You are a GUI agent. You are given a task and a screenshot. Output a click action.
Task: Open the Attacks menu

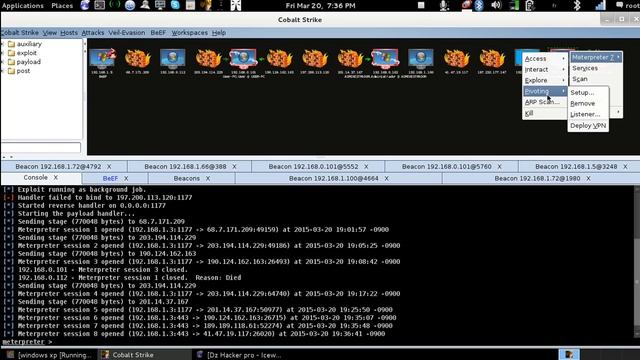point(93,33)
